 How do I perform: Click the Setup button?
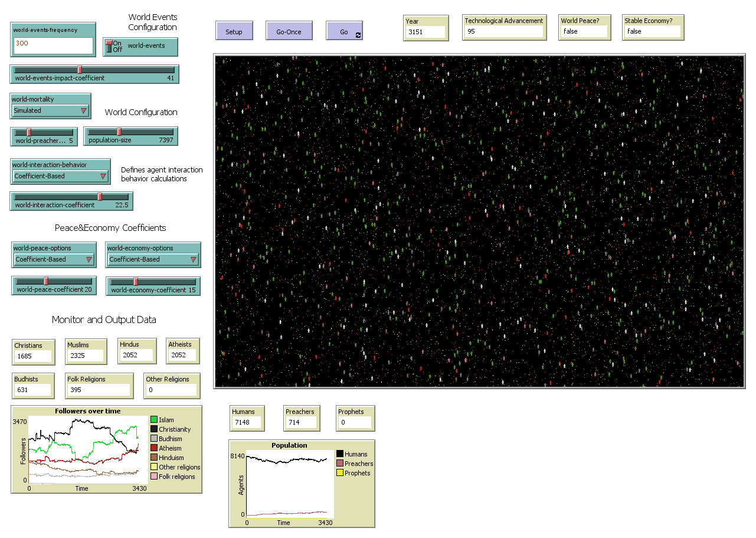[x=234, y=31]
